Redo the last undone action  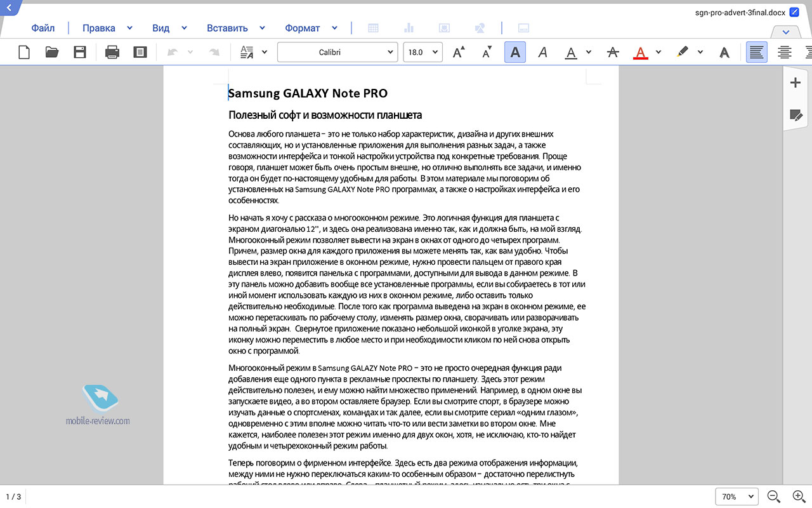214,52
